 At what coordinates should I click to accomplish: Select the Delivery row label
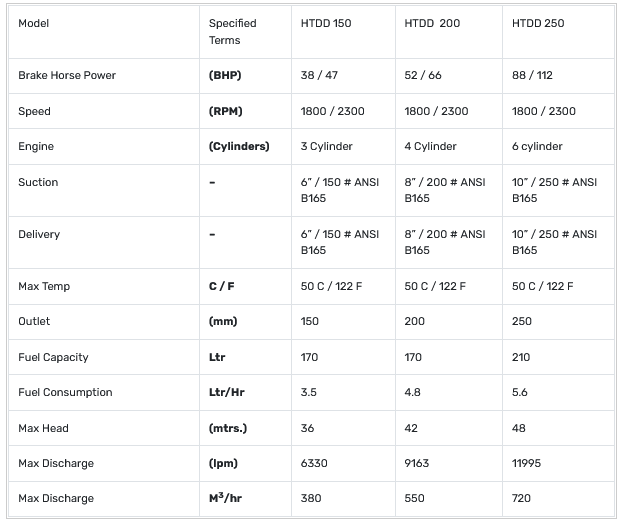click(39, 234)
